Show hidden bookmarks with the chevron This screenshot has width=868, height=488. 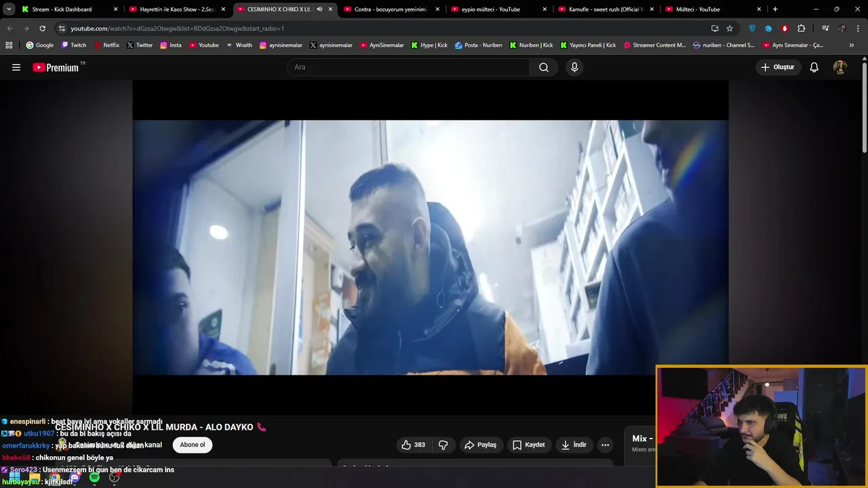pyautogui.click(x=852, y=45)
